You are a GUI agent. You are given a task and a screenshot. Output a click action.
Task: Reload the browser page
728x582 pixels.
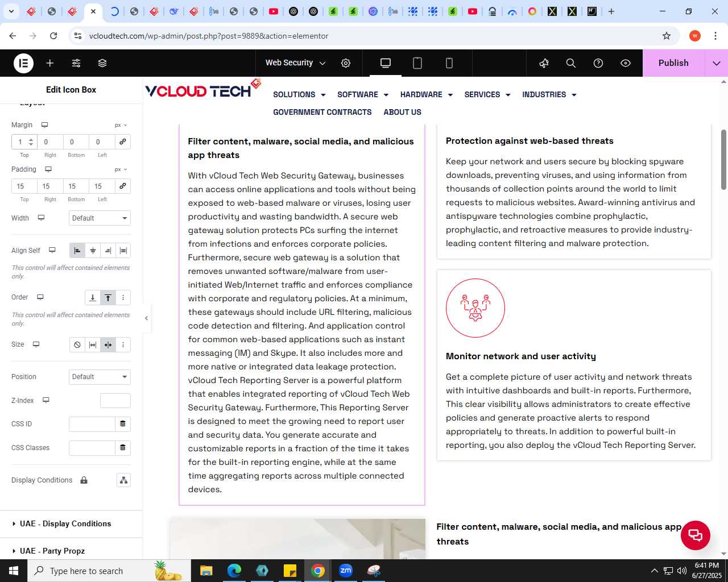click(x=53, y=36)
